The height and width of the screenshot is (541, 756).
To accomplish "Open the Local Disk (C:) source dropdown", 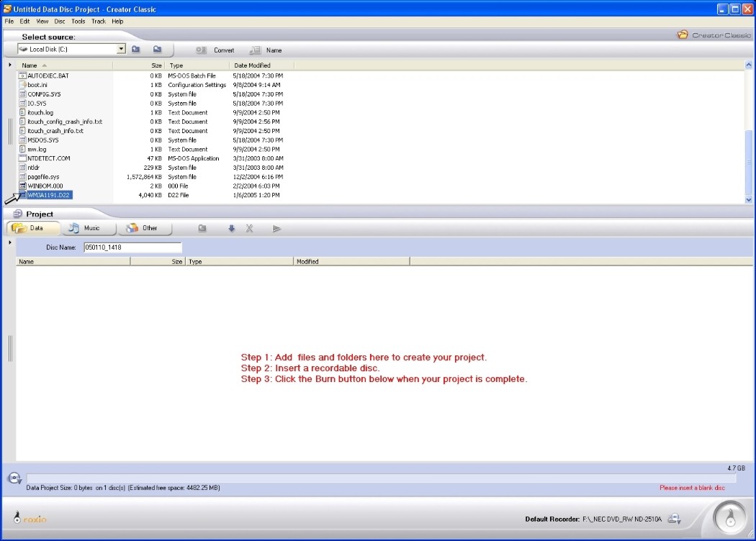I will tap(122, 49).
